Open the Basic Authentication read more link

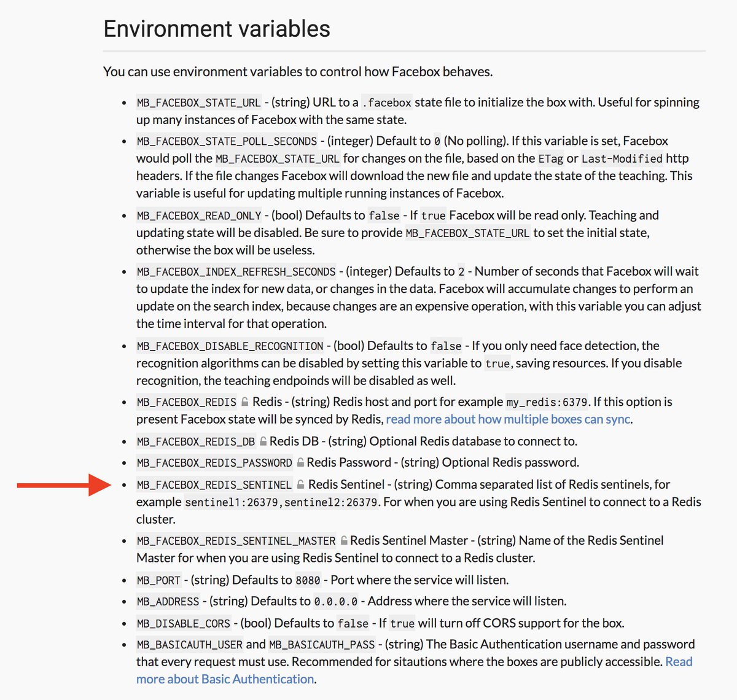[x=415, y=671]
